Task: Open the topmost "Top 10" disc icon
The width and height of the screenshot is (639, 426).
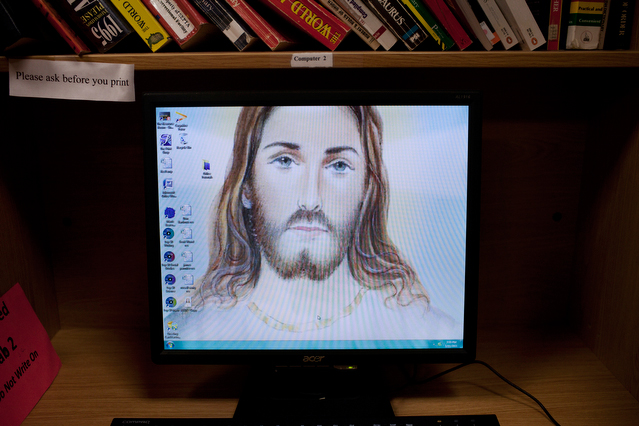Action: 169,234
